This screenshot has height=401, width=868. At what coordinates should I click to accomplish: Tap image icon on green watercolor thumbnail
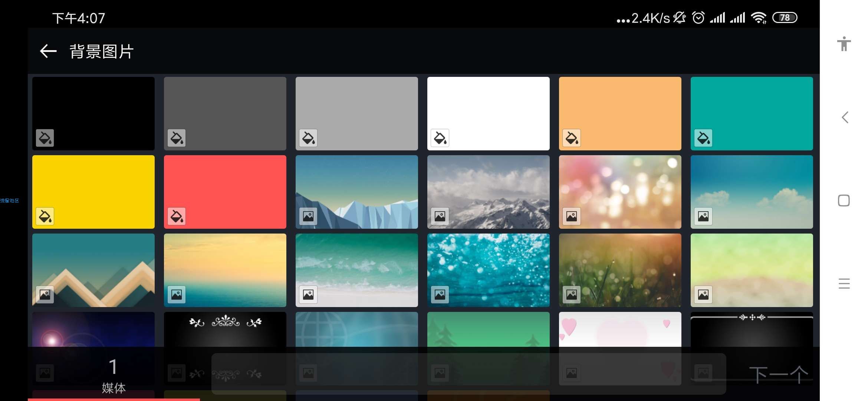click(703, 294)
